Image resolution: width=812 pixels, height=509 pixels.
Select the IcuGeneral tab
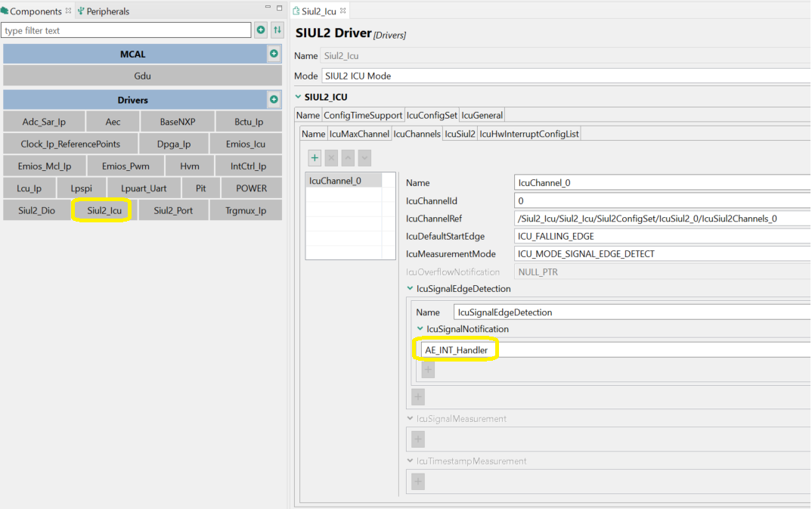click(482, 114)
